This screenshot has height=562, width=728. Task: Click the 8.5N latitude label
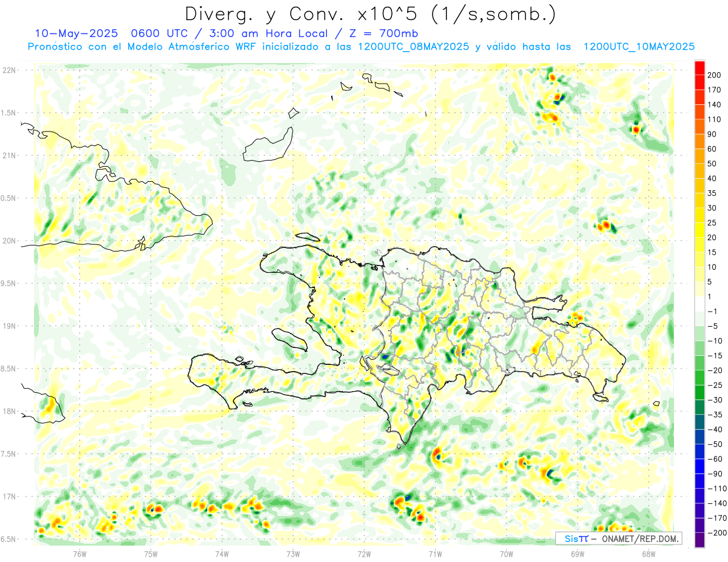tap(8, 369)
